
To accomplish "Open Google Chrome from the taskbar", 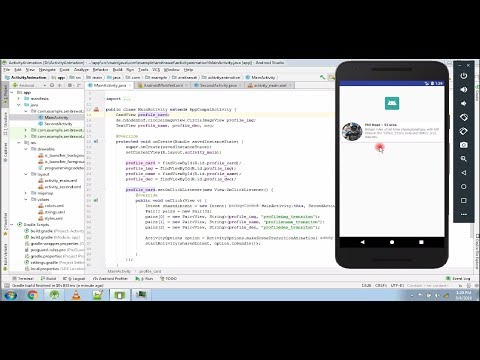I will tap(32, 295).
